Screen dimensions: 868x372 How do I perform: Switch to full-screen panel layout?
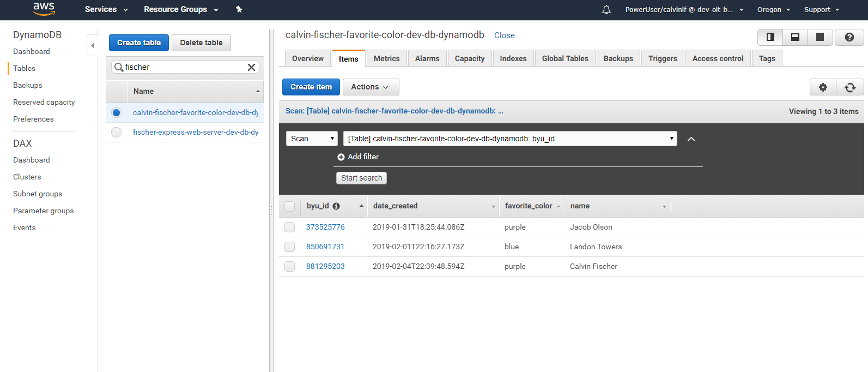pos(820,37)
